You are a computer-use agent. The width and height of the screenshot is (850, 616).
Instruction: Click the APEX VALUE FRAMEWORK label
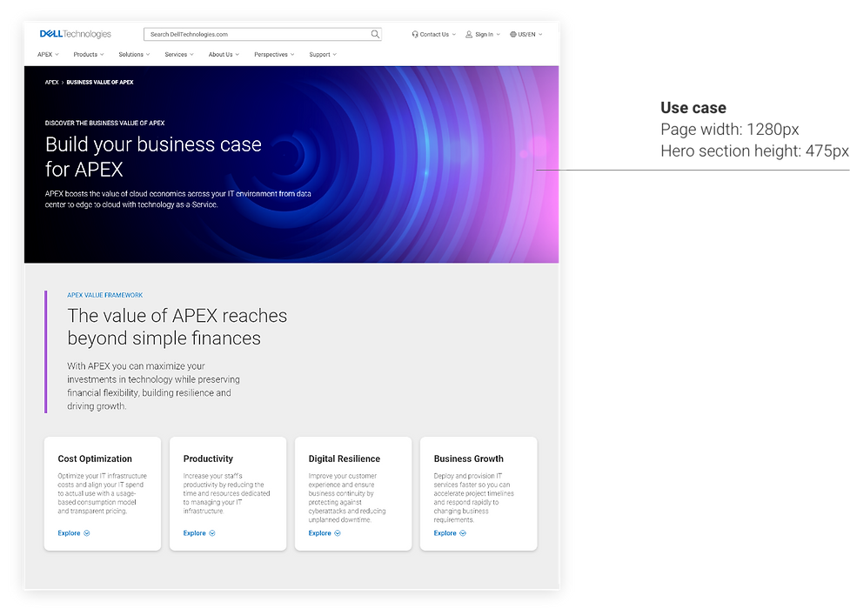105,295
